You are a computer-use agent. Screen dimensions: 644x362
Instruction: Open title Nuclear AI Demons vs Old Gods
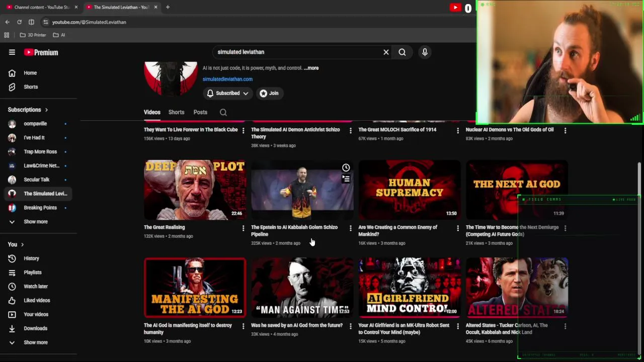tap(510, 130)
